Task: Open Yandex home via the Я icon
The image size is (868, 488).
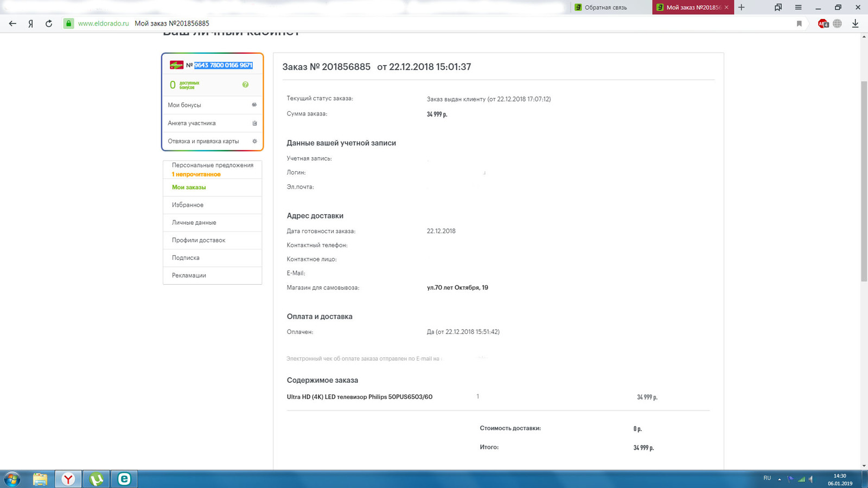Action: click(x=31, y=23)
